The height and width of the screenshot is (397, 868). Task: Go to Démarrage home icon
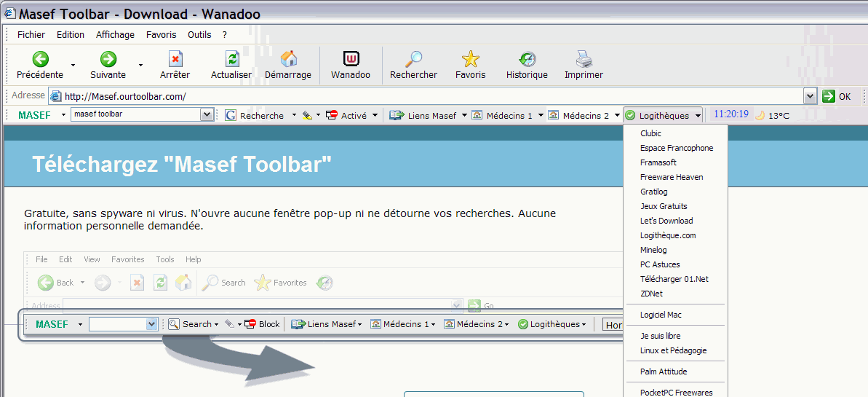coord(288,59)
